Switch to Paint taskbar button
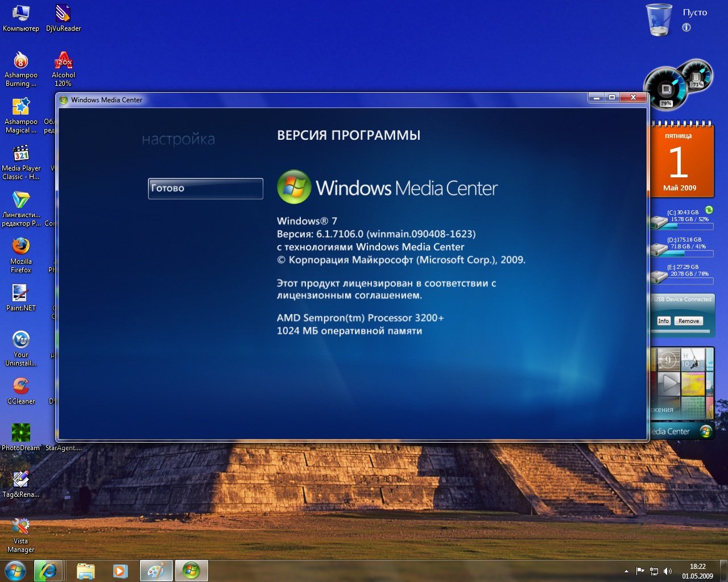 pos(156,571)
